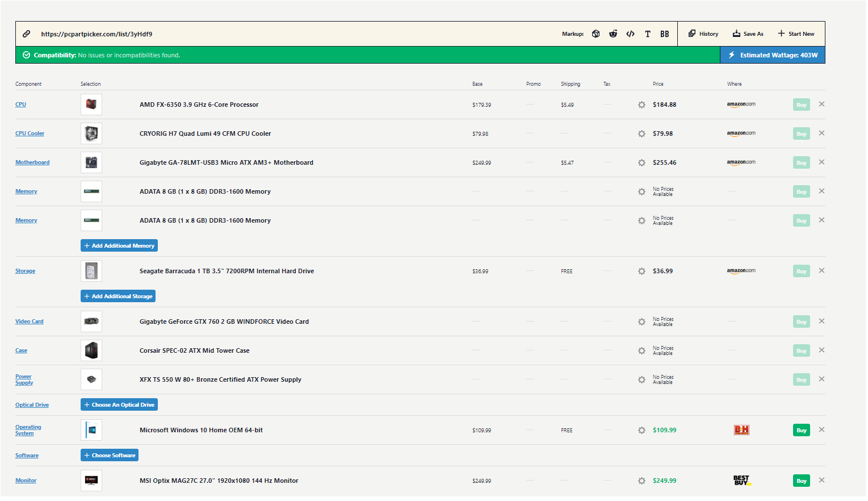Open the Software component link

point(27,456)
